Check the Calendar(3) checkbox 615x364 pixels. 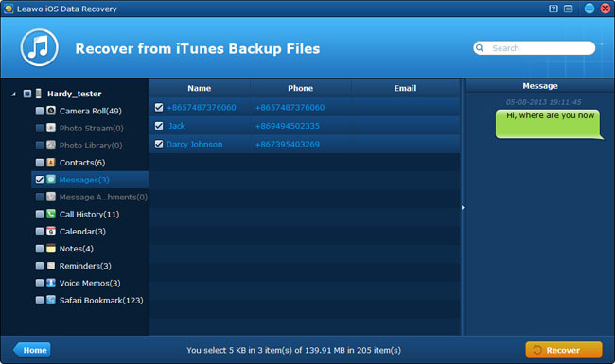pyautogui.click(x=40, y=232)
